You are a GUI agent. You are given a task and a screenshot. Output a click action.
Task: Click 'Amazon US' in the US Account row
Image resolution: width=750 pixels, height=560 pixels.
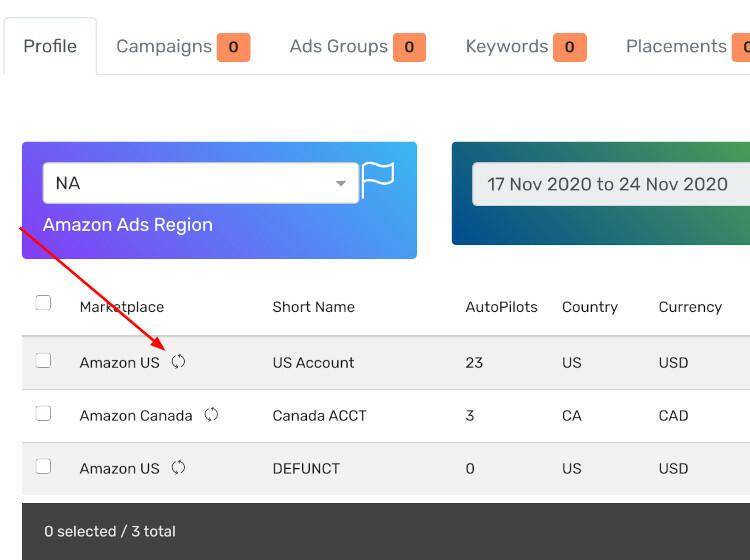pos(120,362)
